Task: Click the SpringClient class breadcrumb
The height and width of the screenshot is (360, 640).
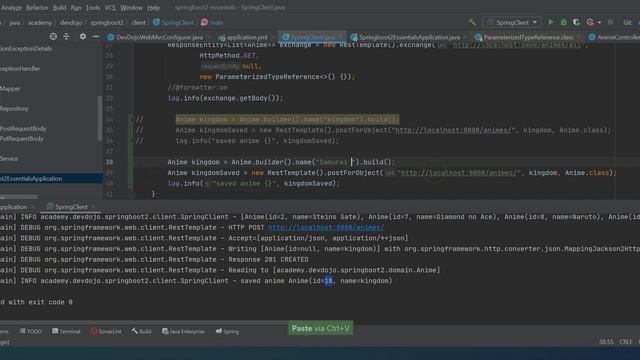Action: (173, 23)
